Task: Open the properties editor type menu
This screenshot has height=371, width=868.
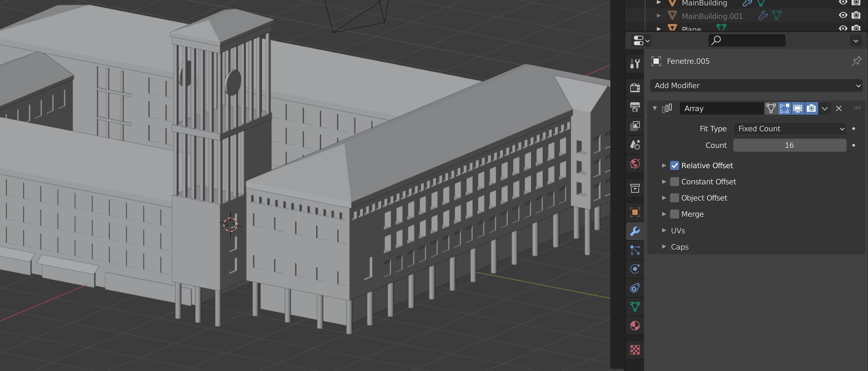Action: click(x=641, y=40)
